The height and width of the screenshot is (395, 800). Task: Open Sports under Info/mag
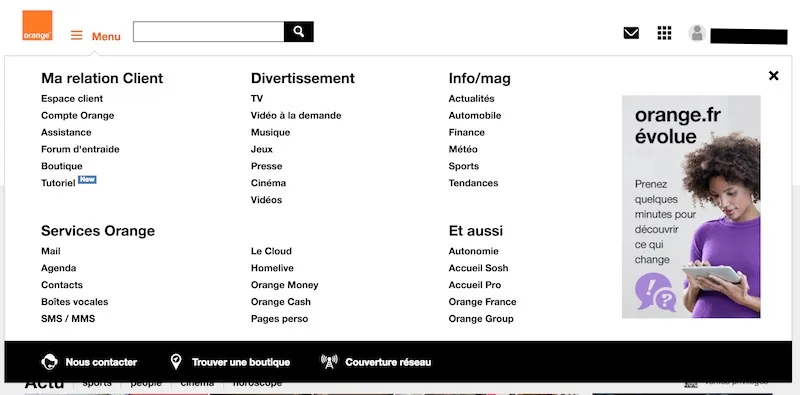click(x=464, y=166)
